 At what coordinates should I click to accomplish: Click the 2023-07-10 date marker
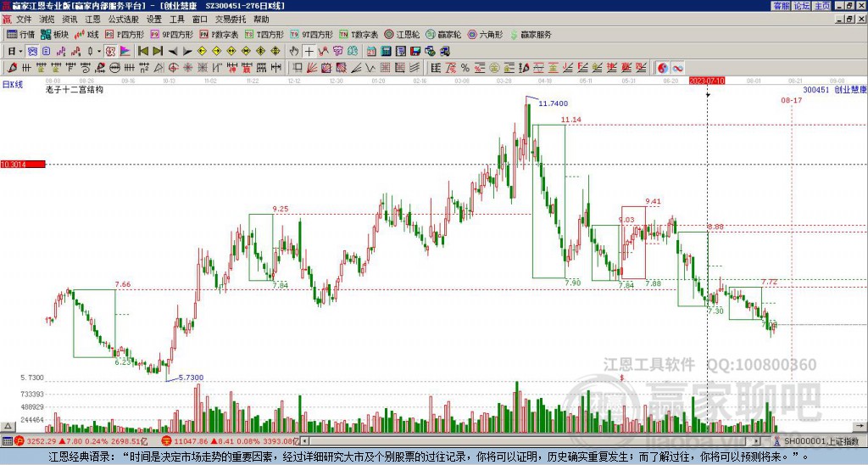pyautogui.click(x=707, y=81)
